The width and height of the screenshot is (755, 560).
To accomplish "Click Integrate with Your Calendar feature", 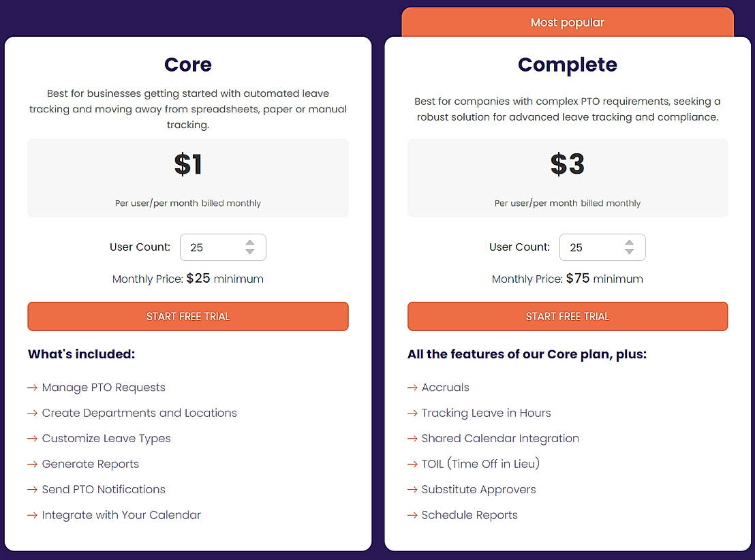I will (121, 515).
